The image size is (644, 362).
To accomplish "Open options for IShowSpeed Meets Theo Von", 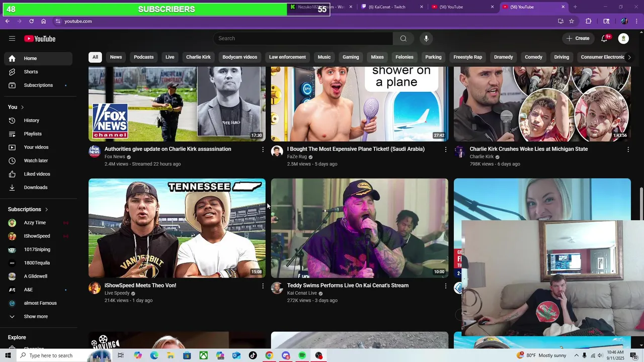I will click(263, 286).
